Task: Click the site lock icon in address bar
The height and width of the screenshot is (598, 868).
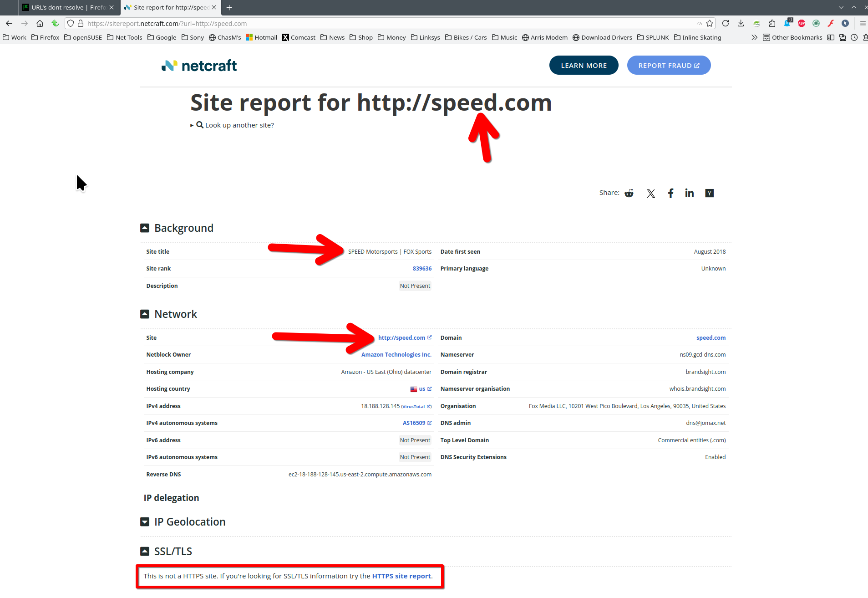Action: pos(81,23)
